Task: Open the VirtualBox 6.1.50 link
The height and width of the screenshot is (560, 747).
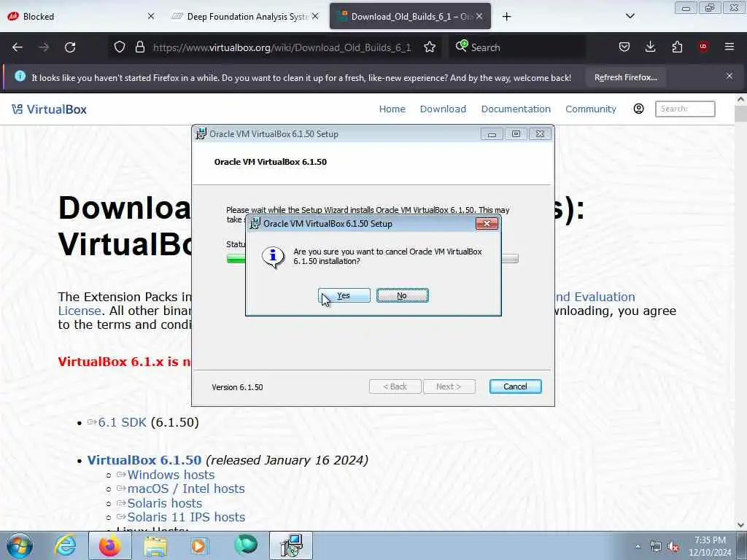Action: point(144,460)
